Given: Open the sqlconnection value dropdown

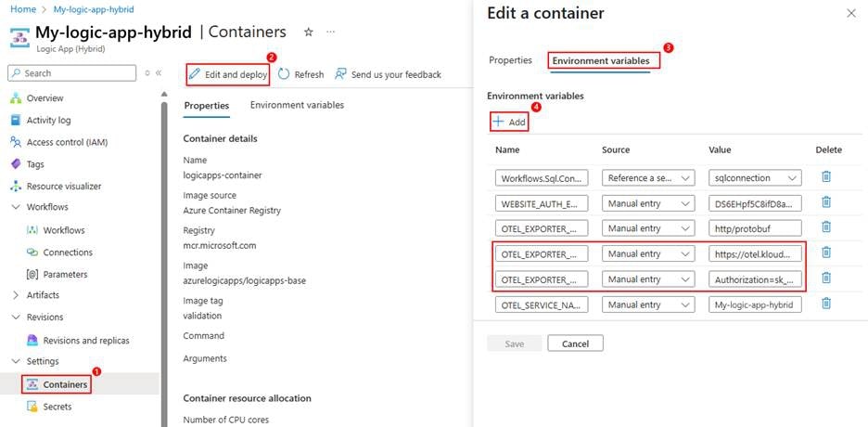Looking at the screenshot, I should (x=755, y=178).
